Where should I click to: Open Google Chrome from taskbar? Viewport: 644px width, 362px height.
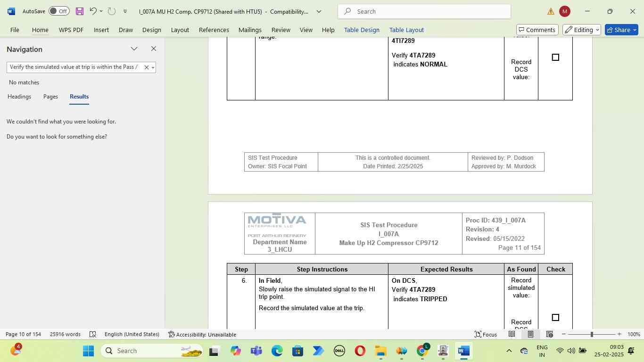(422, 351)
